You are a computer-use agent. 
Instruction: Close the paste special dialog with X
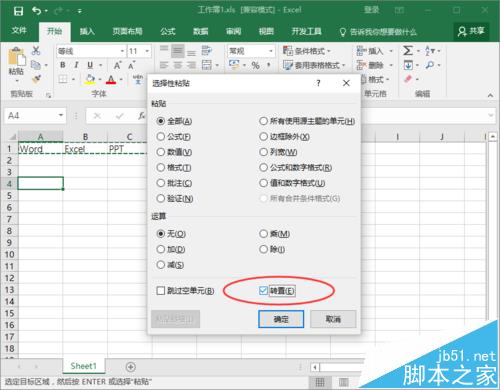coord(346,83)
